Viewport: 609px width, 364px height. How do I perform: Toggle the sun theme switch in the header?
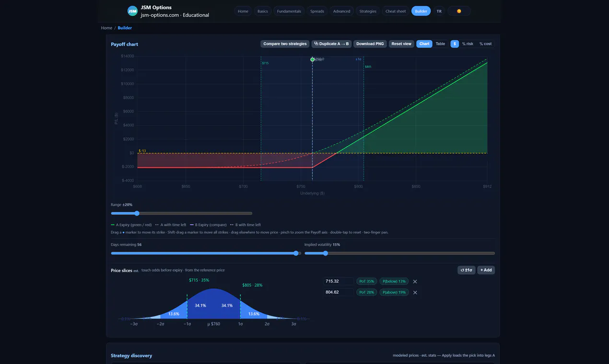pyautogui.click(x=459, y=11)
